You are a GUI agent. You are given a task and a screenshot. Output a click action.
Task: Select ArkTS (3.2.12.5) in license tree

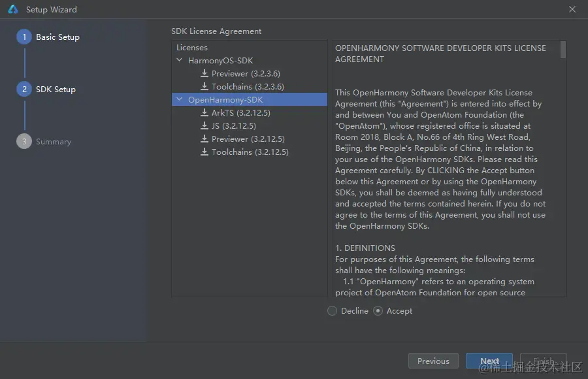(x=240, y=112)
